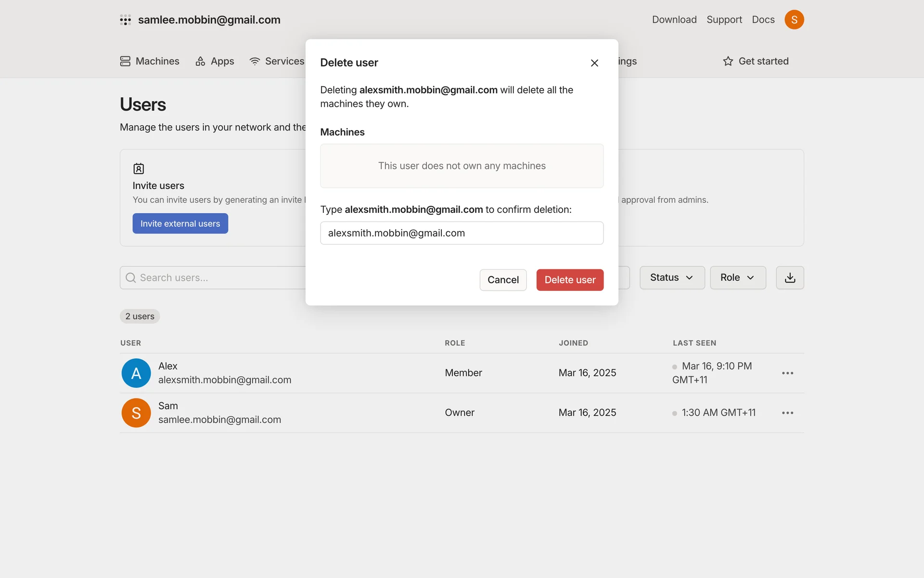Open the Docs link
Viewport: 924px width, 578px height.
pos(763,20)
